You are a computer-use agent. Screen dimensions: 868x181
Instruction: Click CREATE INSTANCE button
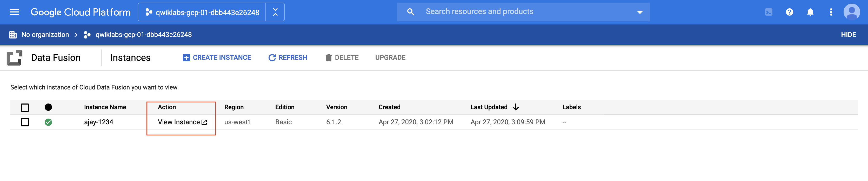tap(217, 58)
